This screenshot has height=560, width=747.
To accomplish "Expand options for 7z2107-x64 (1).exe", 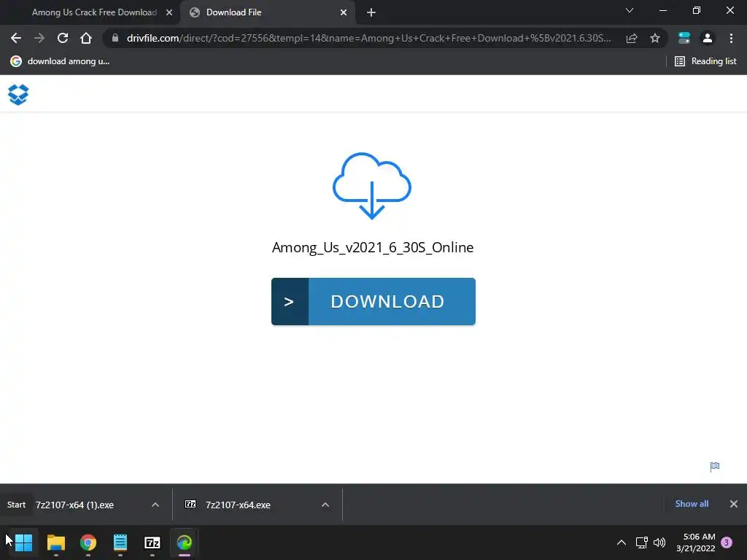I will coord(155,505).
